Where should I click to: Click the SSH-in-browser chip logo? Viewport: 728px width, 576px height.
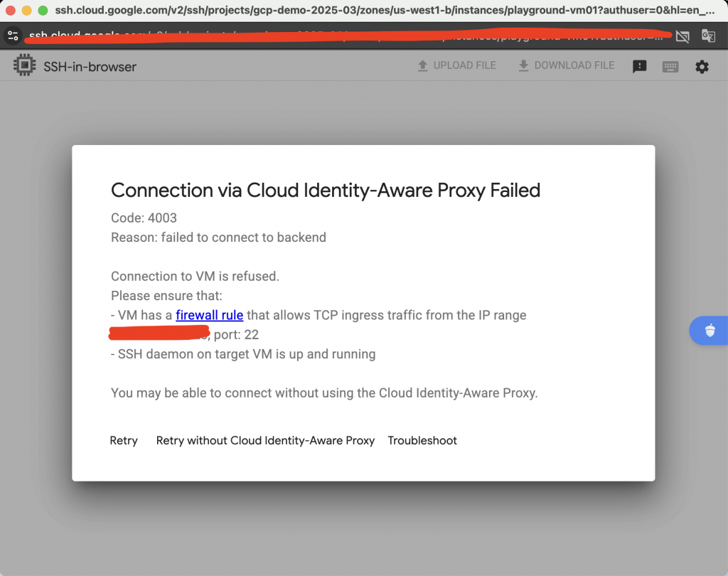[25, 66]
